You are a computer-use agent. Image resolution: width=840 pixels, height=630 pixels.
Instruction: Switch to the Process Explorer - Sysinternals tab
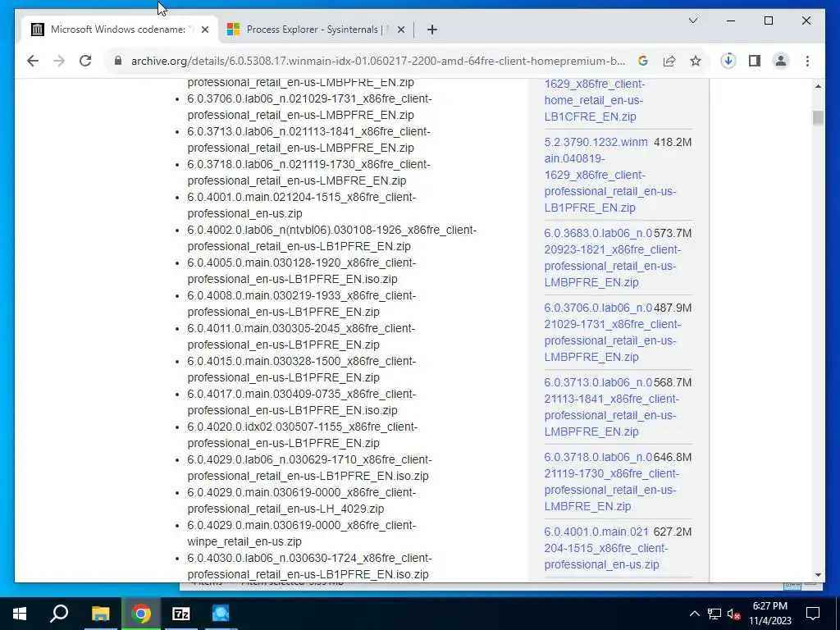pyautogui.click(x=314, y=30)
